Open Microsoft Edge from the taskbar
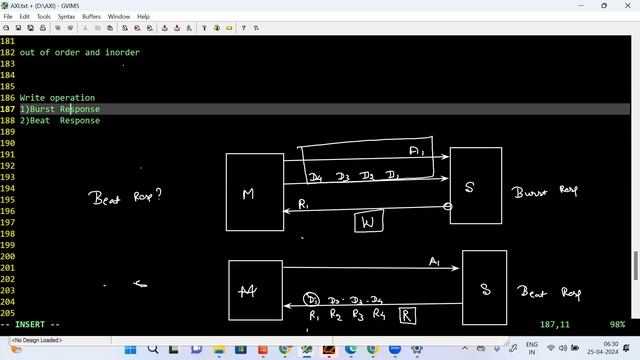Viewport: 640px width, 360px height. coord(351,350)
